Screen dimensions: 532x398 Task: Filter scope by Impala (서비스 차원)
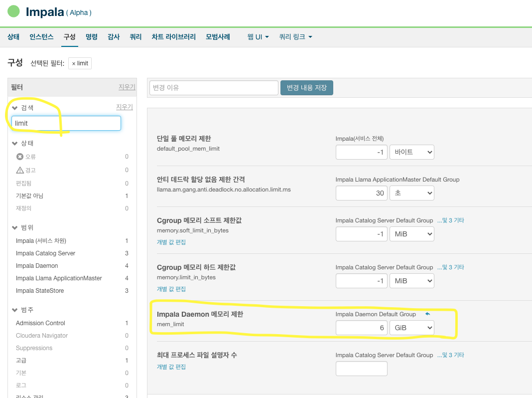pyautogui.click(x=41, y=241)
